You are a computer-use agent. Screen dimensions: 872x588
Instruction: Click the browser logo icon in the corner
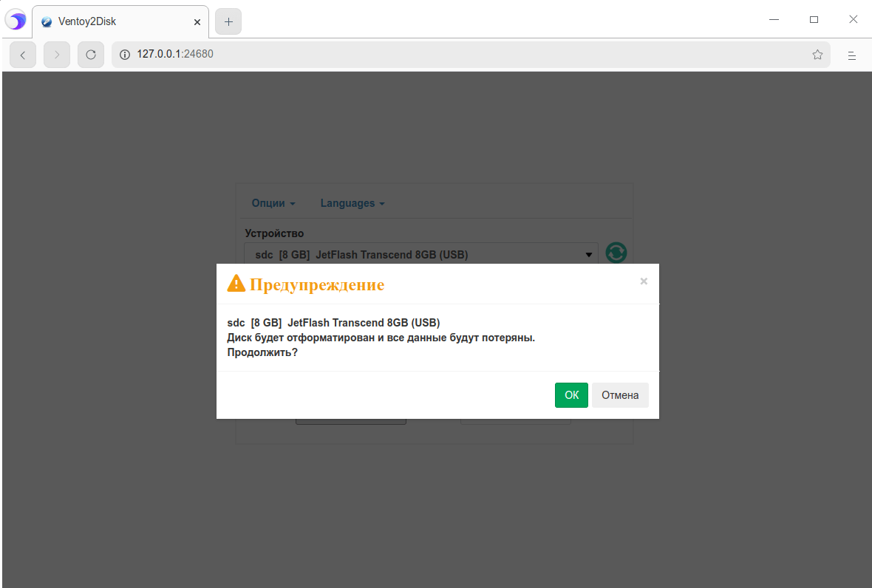(x=16, y=21)
